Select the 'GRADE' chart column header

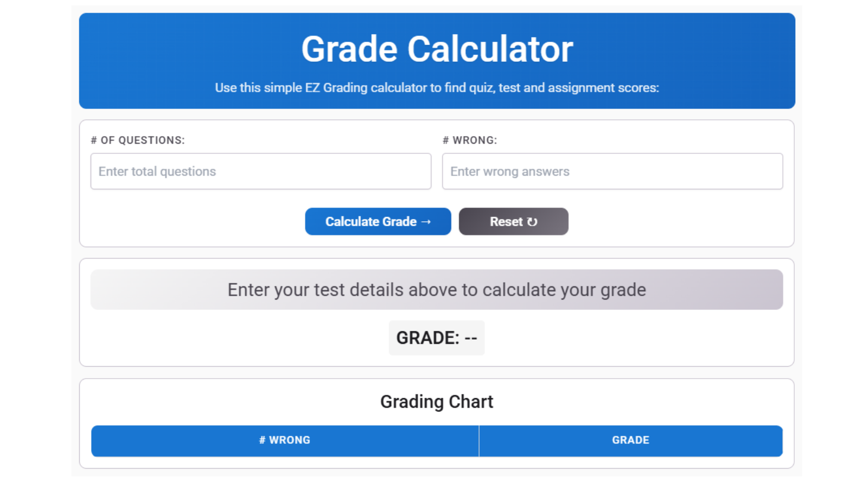coord(630,440)
